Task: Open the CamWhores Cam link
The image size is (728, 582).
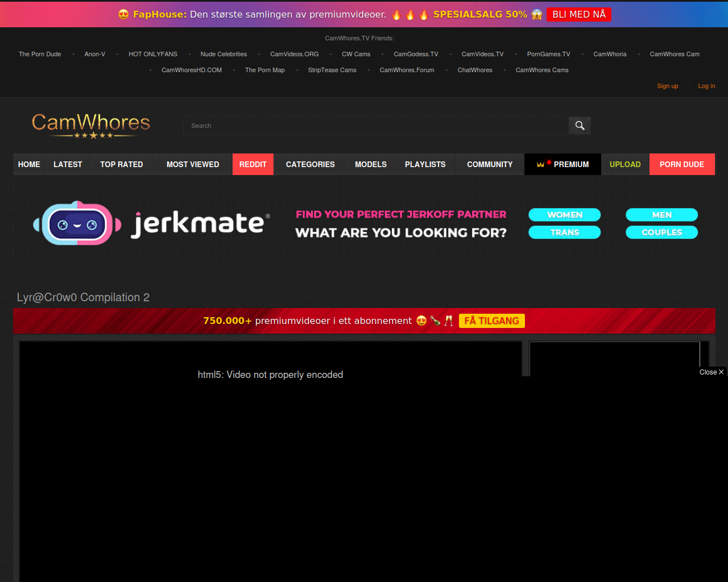Action: pyautogui.click(x=675, y=54)
